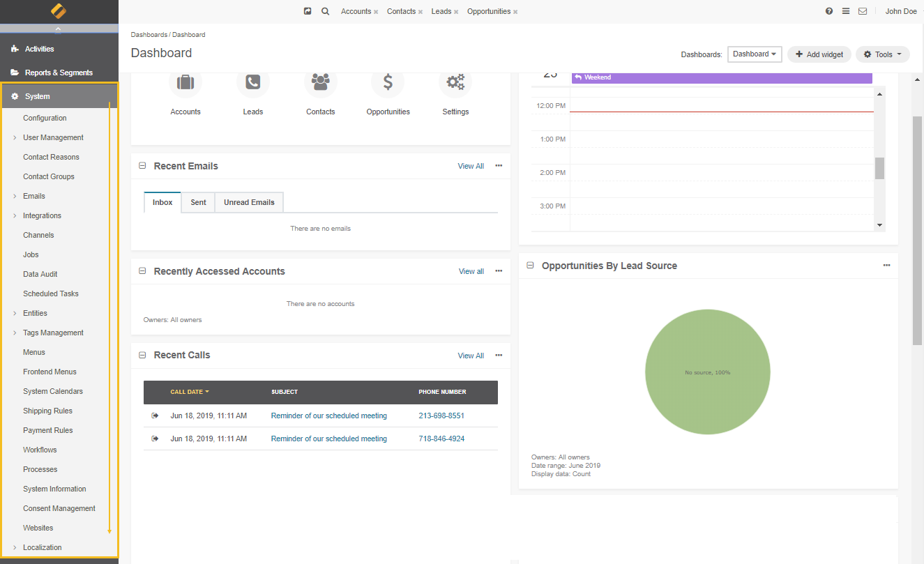Open the Tools dropdown button

click(883, 54)
